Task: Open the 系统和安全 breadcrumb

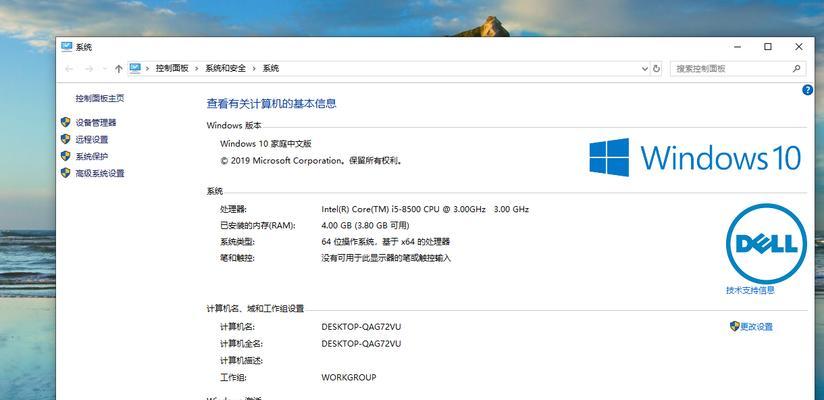Action: (225, 68)
